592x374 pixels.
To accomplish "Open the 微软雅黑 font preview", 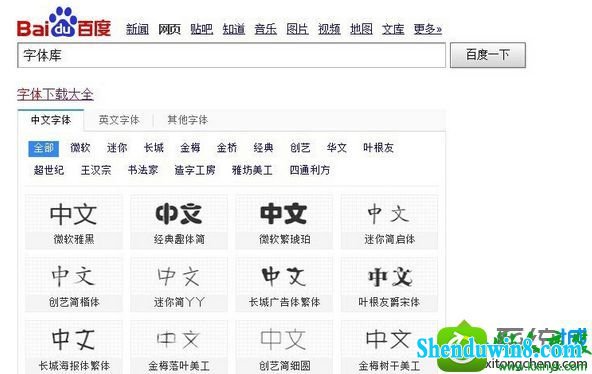I will 74,222.
